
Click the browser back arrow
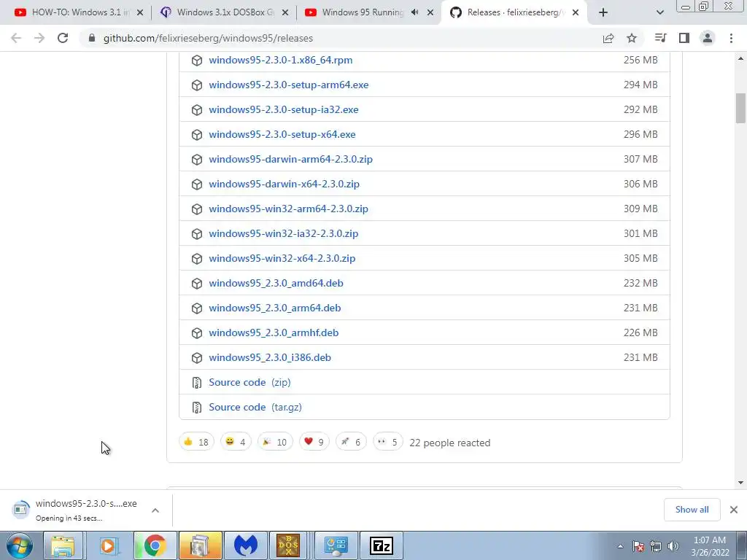point(16,38)
